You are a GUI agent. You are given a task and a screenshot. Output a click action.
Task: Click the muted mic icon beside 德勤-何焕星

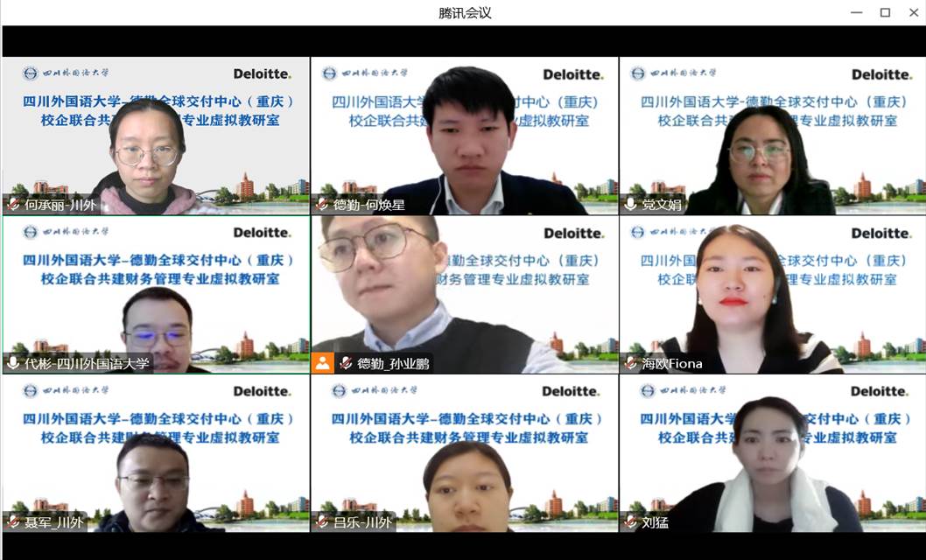322,205
